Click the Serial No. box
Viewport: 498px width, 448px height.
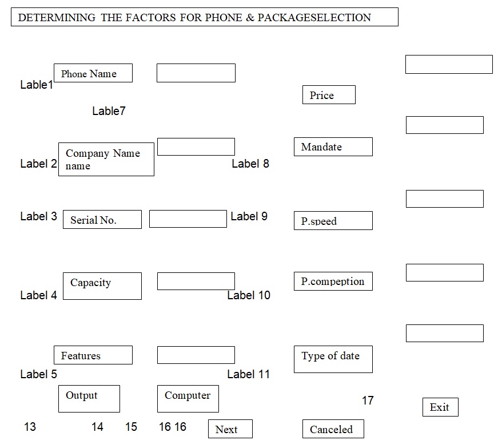coord(102,220)
